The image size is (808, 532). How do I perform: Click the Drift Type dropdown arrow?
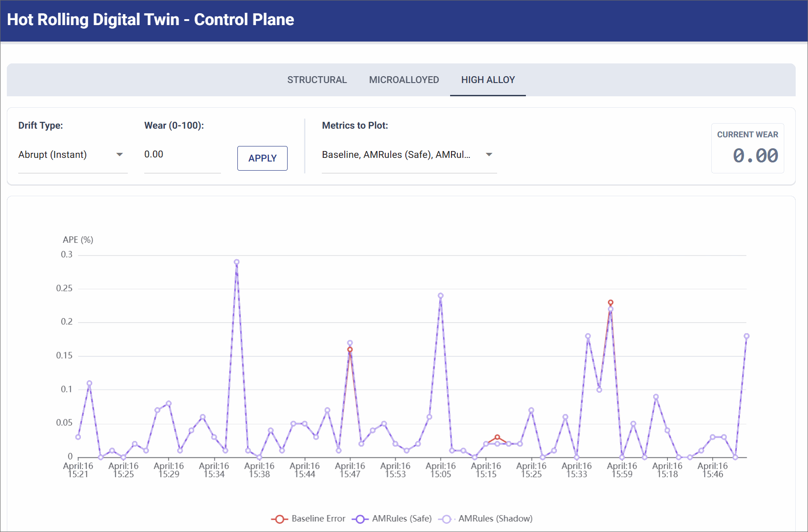[x=120, y=155]
